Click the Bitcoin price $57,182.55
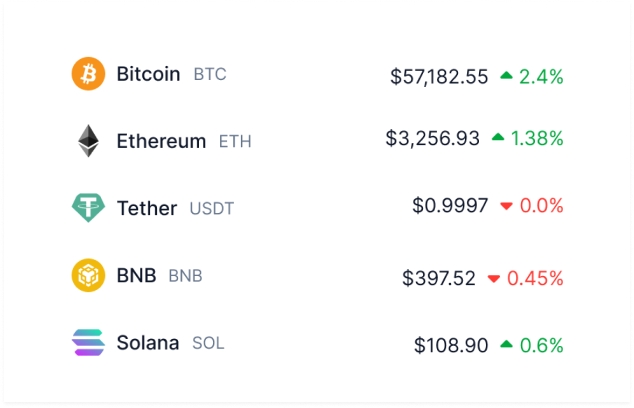Viewport: 634px width, 408px height. 439,76
